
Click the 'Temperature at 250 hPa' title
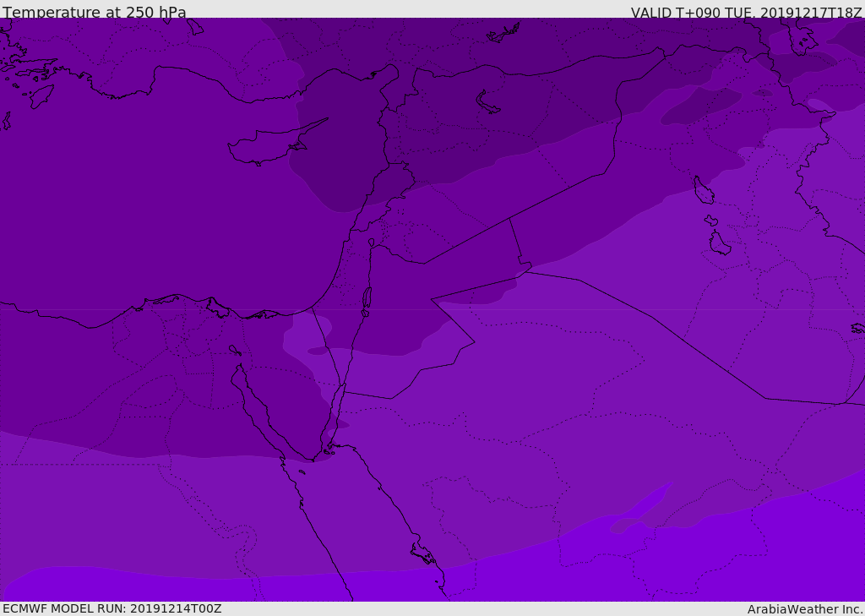(x=95, y=11)
